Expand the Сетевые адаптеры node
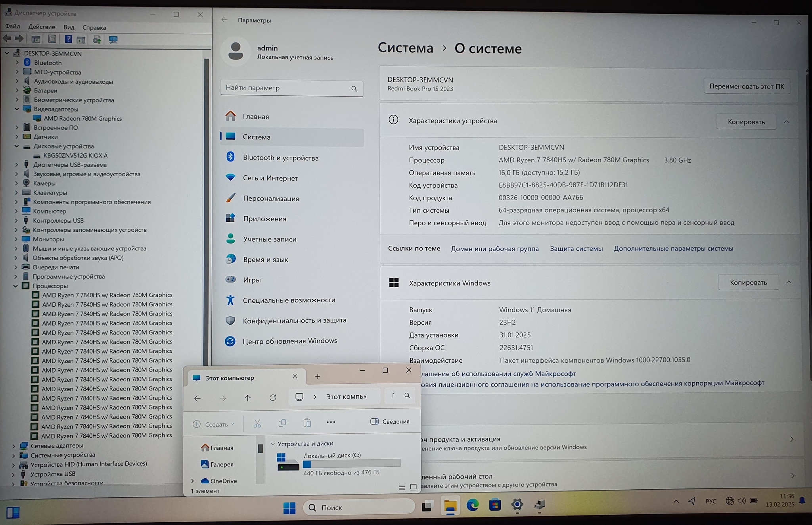812x525 pixels. [x=14, y=446]
